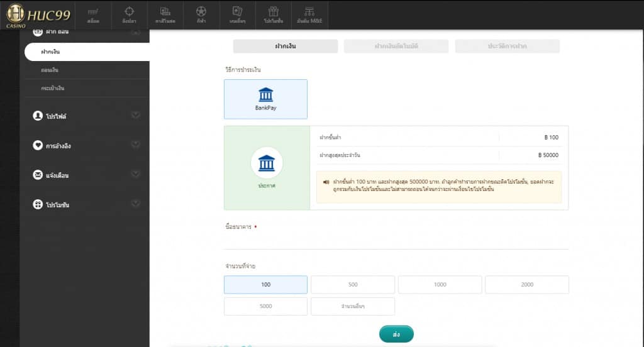Open the sports (กีฬา) soccer ball icon
Image resolution: width=644 pixels, height=347 pixels.
(x=201, y=11)
